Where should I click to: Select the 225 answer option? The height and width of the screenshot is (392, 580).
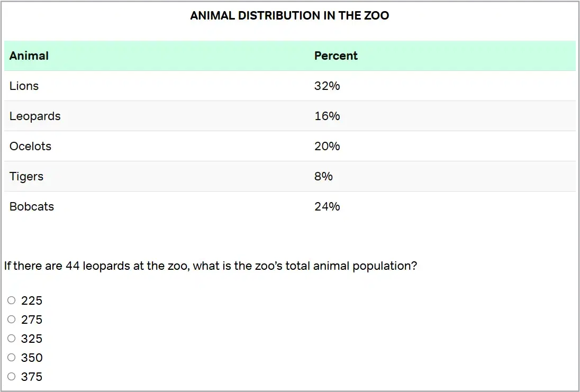click(x=12, y=300)
